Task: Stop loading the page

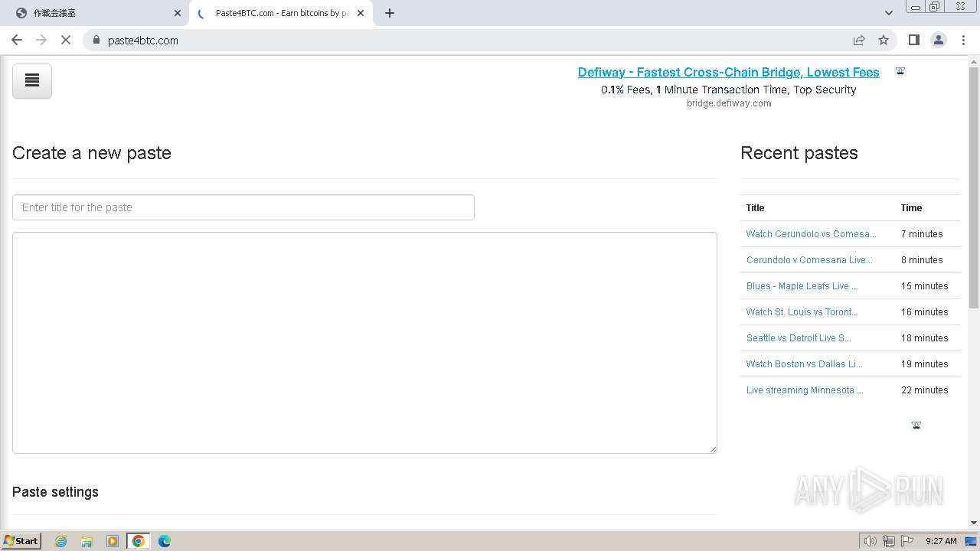Action: click(66, 40)
